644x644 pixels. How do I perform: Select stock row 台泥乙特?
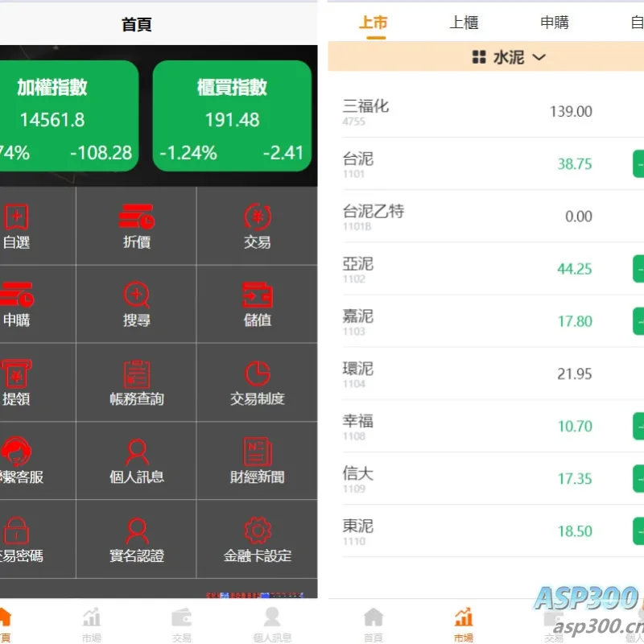pos(493,216)
